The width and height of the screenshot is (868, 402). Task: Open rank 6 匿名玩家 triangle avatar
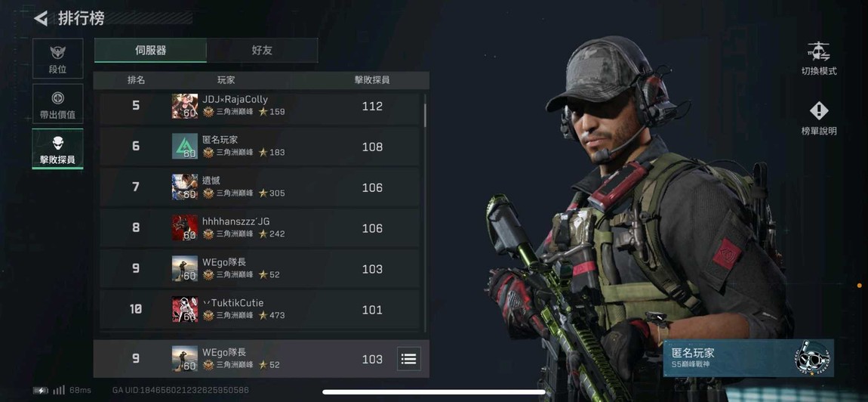pos(184,147)
